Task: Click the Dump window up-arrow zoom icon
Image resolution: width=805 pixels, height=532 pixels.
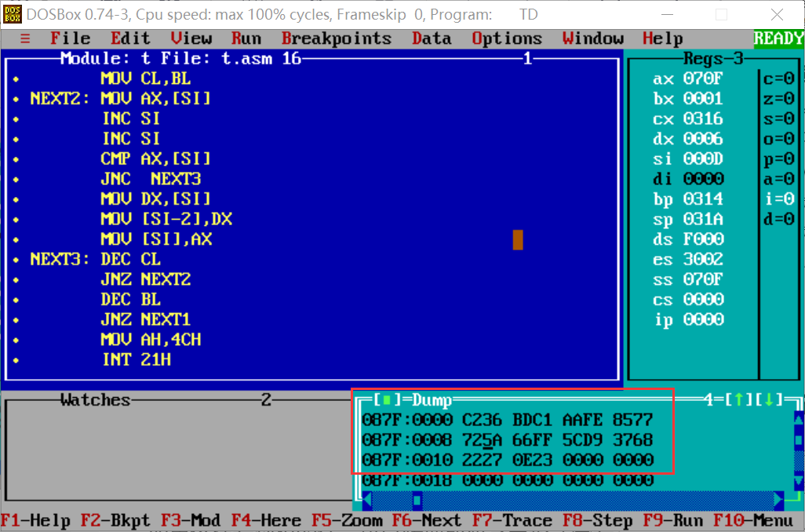Action: coord(738,399)
